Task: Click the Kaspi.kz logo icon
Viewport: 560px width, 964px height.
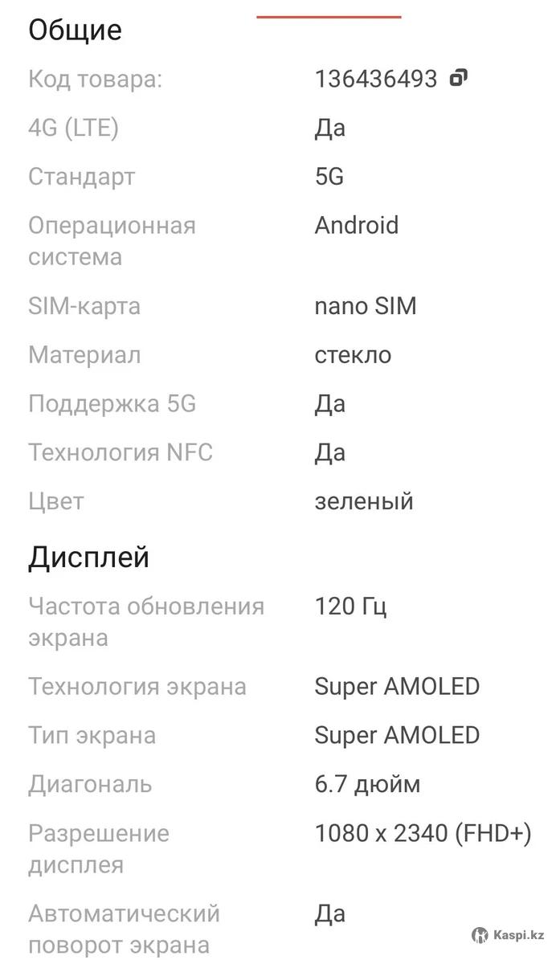Action: point(480,935)
